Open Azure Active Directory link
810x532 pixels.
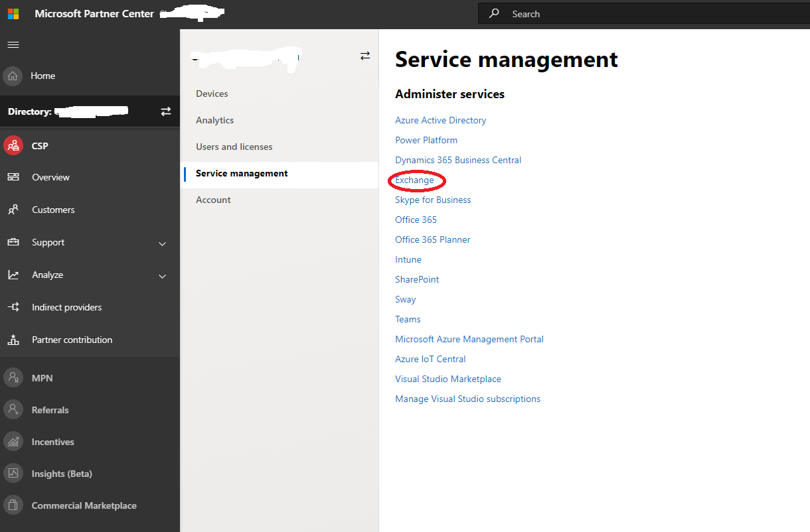pyautogui.click(x=440, y=120)
